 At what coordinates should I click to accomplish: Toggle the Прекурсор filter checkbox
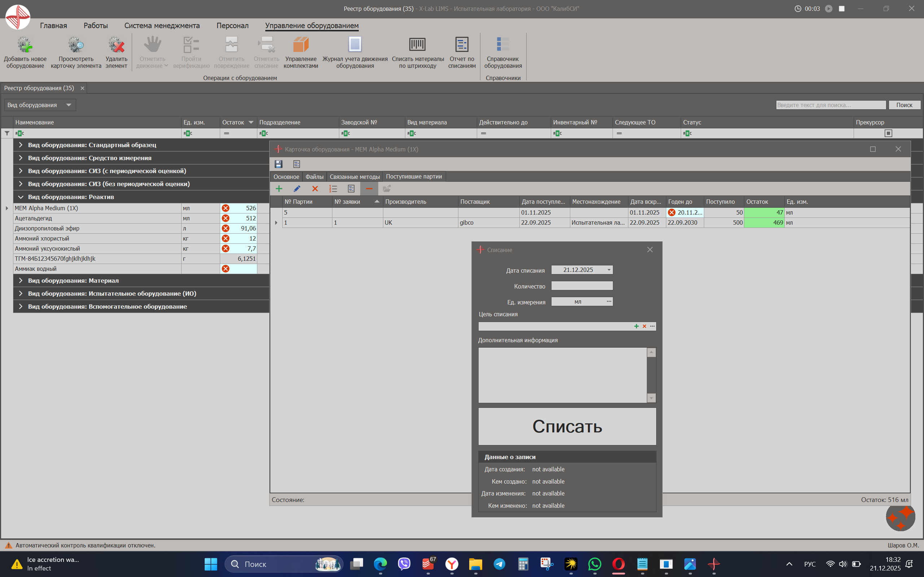pos(888,133)
